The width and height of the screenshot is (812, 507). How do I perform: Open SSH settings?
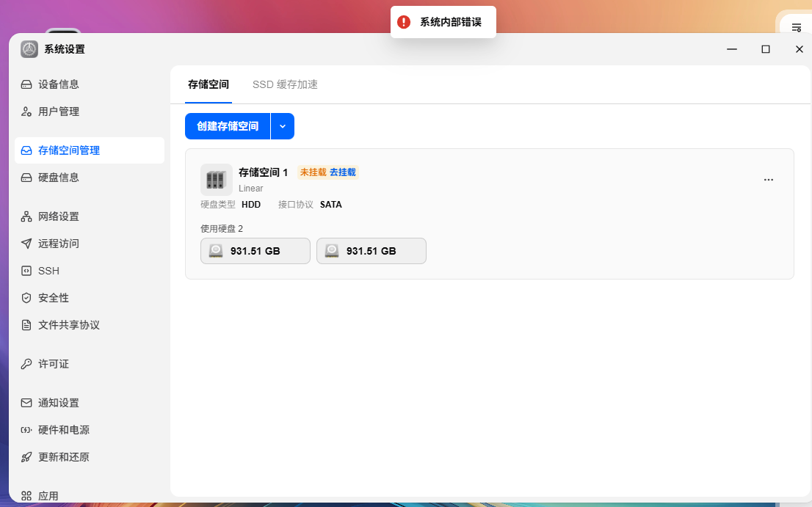point(89,271)
